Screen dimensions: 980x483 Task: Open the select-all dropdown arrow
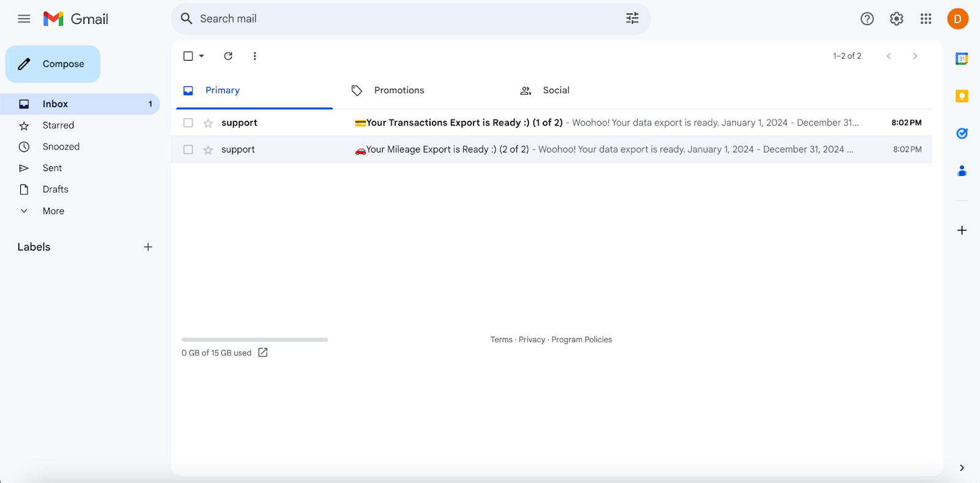point(202,56)
